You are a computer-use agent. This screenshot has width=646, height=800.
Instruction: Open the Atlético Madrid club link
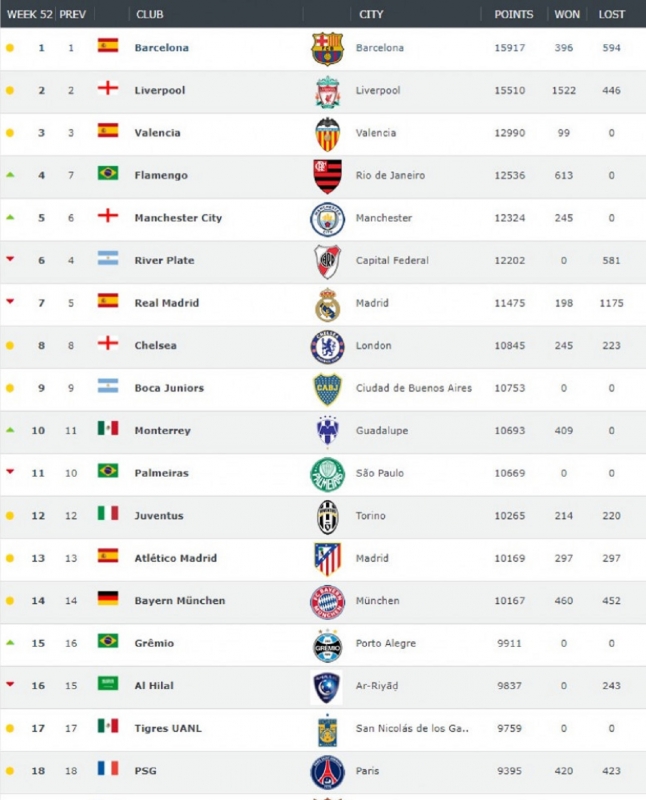coord(176,558)
